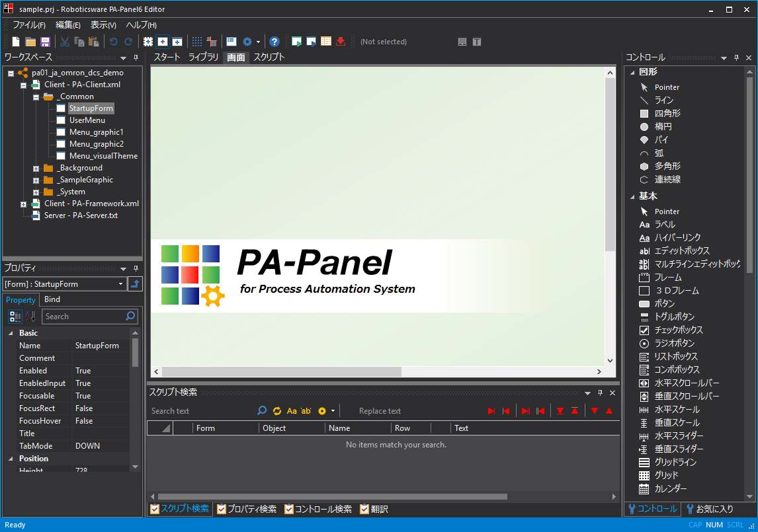Save the project with the floppy icon

click(46, 42)
